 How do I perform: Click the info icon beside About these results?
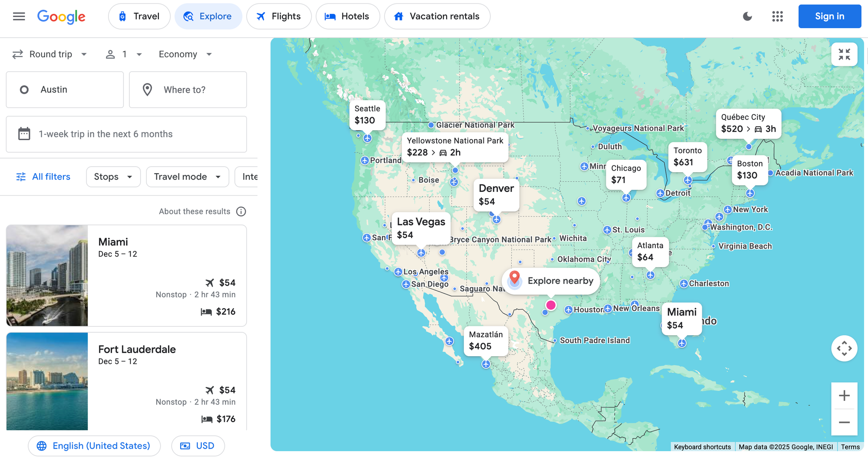click(241, 211)
